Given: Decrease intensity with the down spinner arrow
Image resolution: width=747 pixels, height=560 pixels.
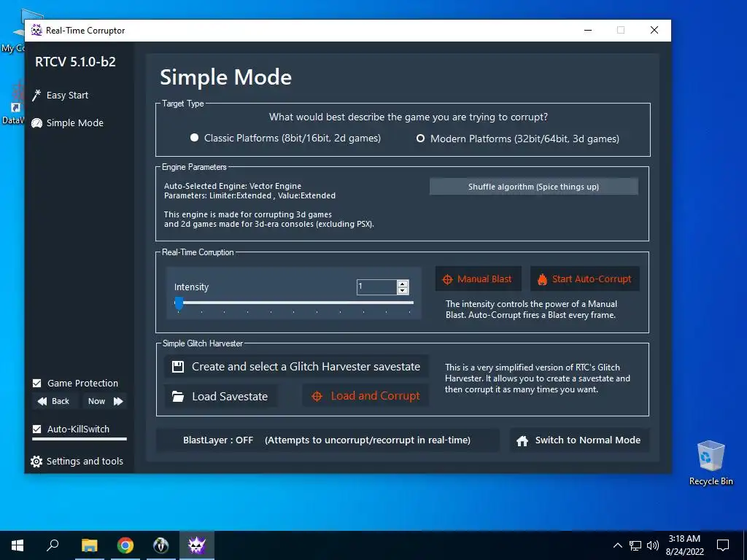Looking at the screenshot, I should tap(403, 290).
